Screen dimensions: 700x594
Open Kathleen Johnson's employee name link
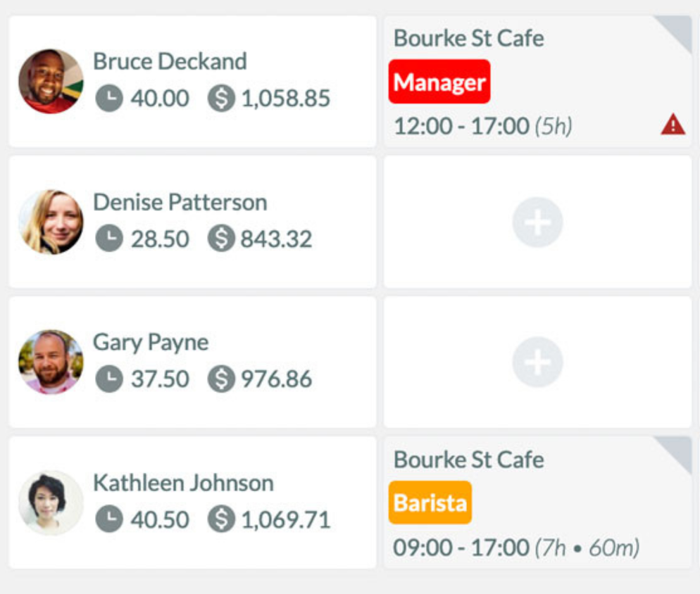tap(183, 483)
